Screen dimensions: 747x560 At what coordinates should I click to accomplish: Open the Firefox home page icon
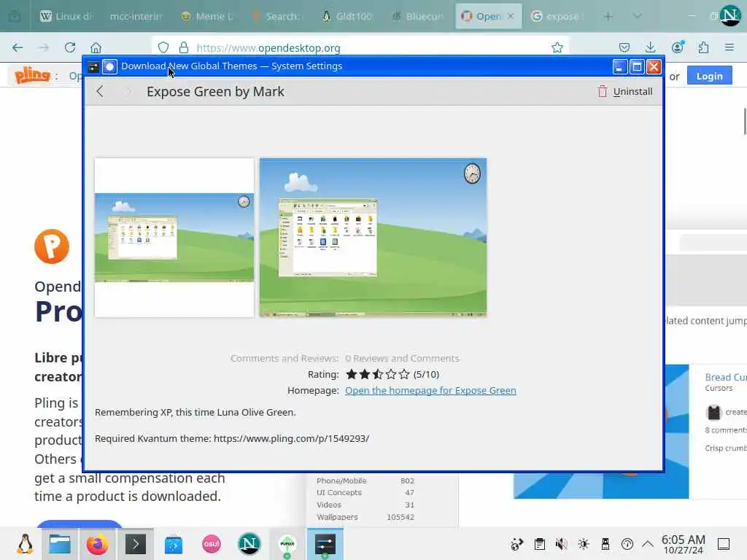click(x=96, y=47)
